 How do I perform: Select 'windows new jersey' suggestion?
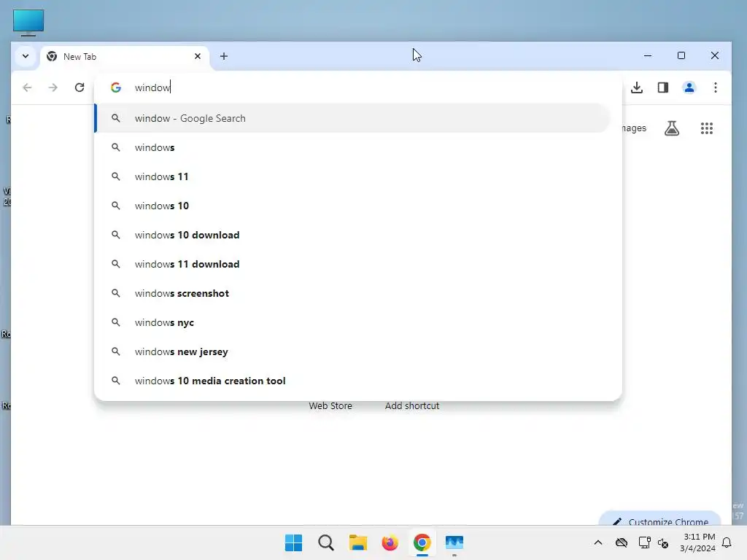point(352,351)
